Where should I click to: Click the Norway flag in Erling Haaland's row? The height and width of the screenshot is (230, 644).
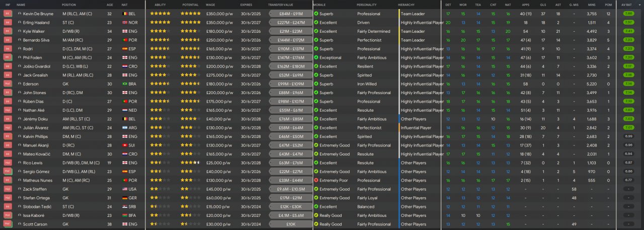pyautogui.click(x=124, y=23)
